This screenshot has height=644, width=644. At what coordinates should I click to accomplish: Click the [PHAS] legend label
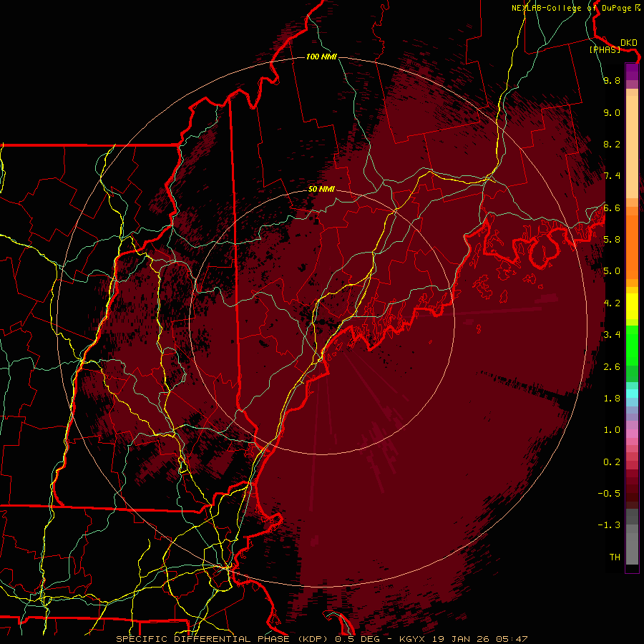point(605,49)
